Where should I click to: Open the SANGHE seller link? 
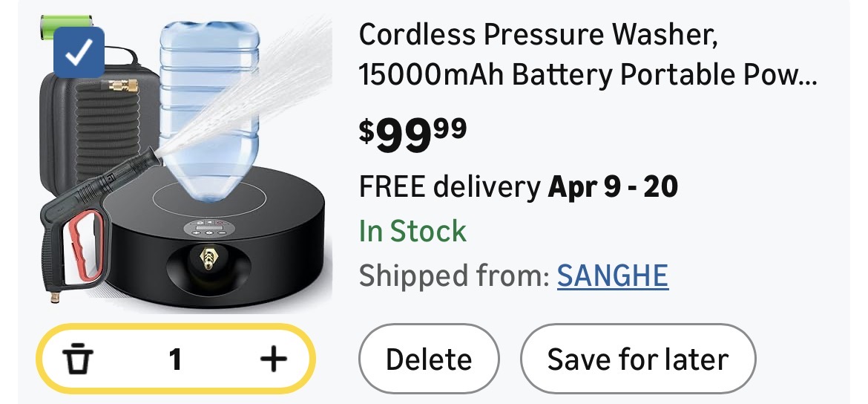coord(612,276)
